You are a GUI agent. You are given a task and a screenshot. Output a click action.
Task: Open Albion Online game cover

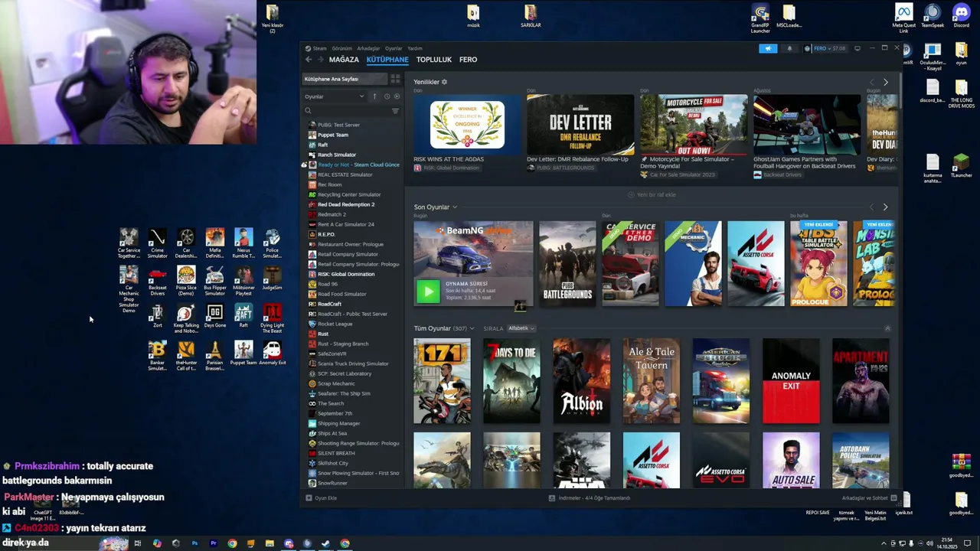(581, 381)
